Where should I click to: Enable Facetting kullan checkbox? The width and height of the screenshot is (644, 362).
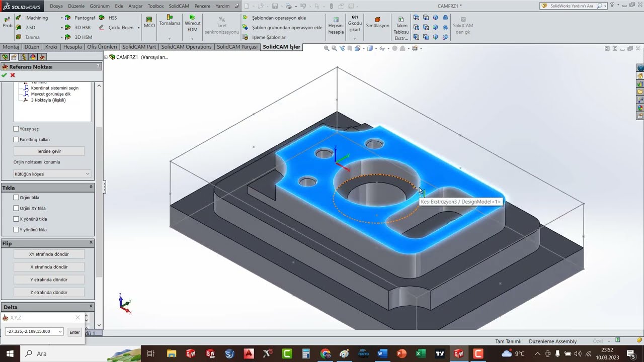click(x=16, y=139)
